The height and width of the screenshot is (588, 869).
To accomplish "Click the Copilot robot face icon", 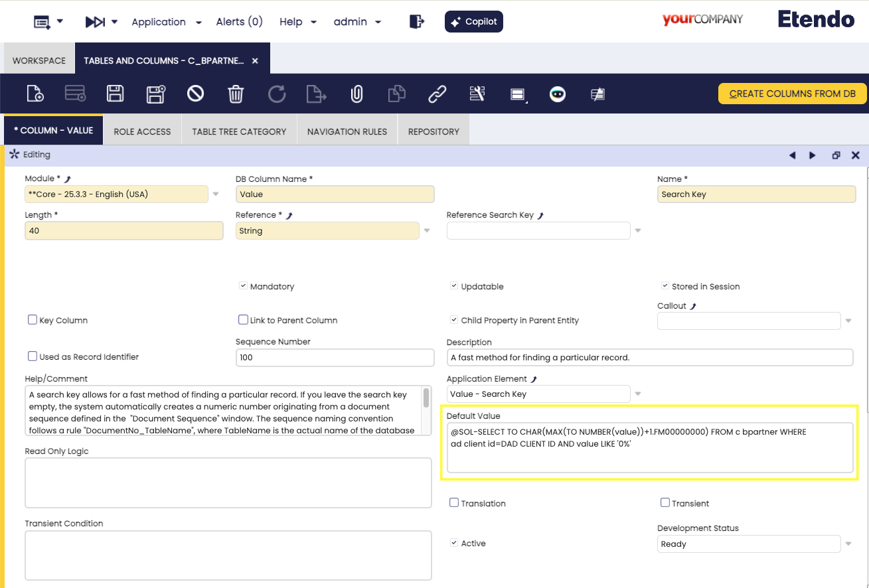I will [558, 94].
